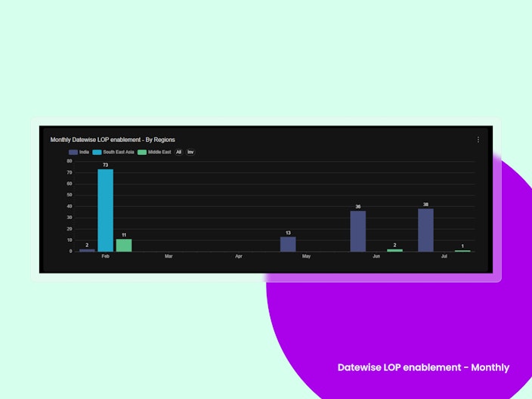The width and height of the screenshot is (532, 399).
Task: Select the Middle East Jul bar labeled 1
Action: [x=462, y=251]
